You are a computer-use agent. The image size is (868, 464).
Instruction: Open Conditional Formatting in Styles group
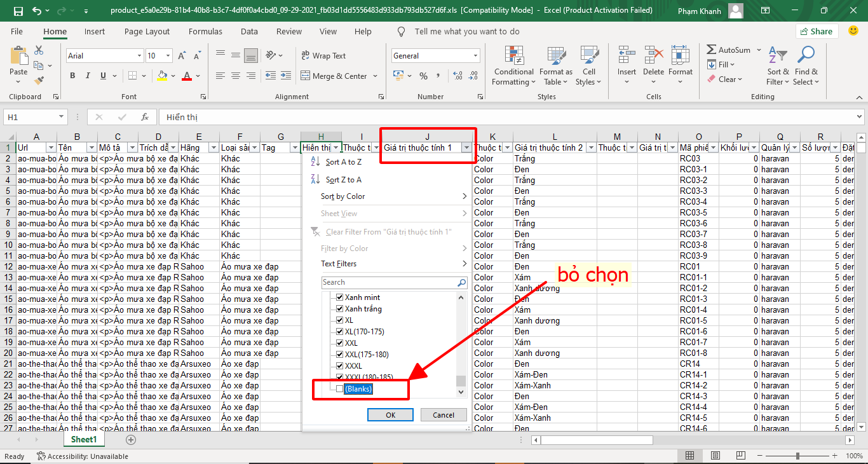coord(514,65)
